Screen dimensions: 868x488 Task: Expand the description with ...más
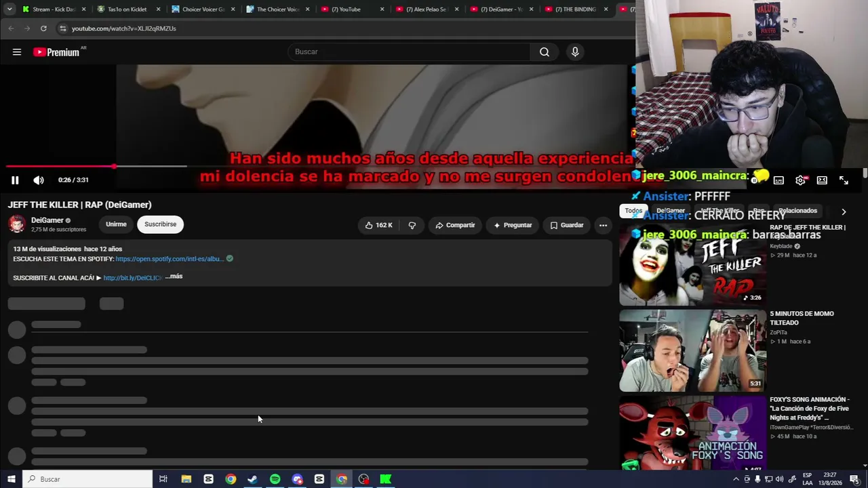[x=174, y=277]
